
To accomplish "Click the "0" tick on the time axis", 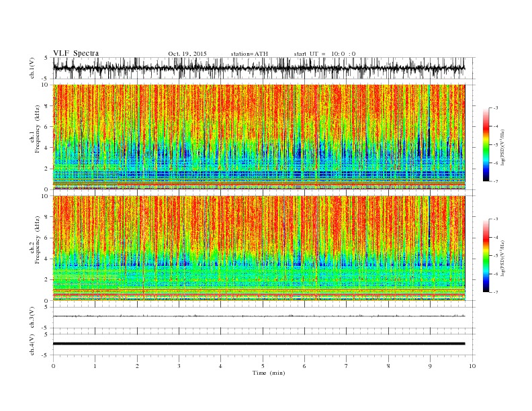I will pyautogui.click(x=53, y=366).
